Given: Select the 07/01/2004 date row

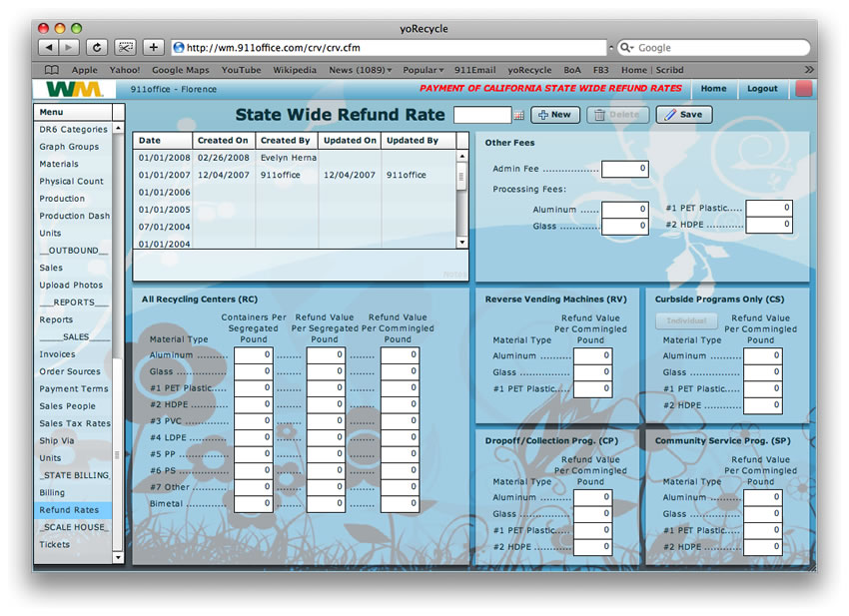Looking at the screenshot, I should tap(295, 227).
